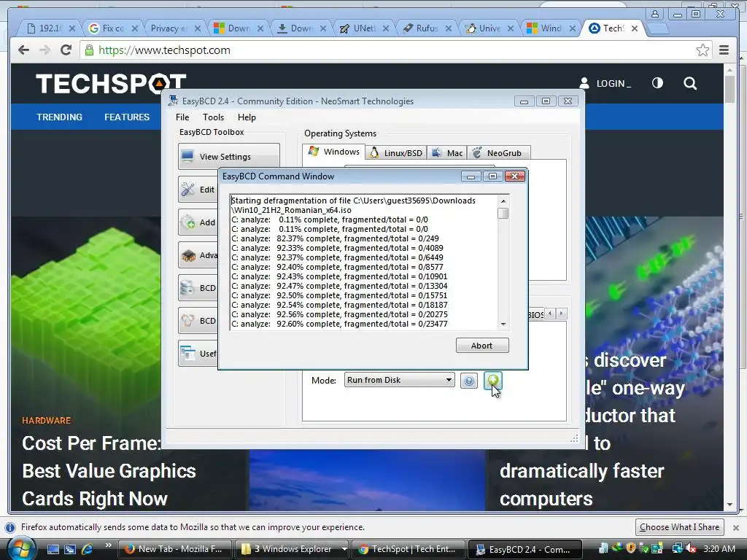Switch to the Mac tab
Viewport: 747px width, 560px height.
(447, 153)
